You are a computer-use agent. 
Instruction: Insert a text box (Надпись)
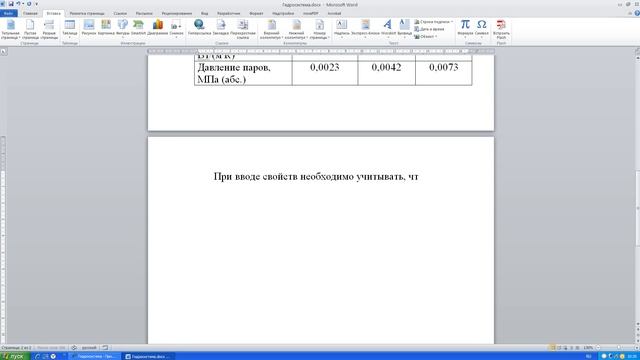[x=342, y=28]
